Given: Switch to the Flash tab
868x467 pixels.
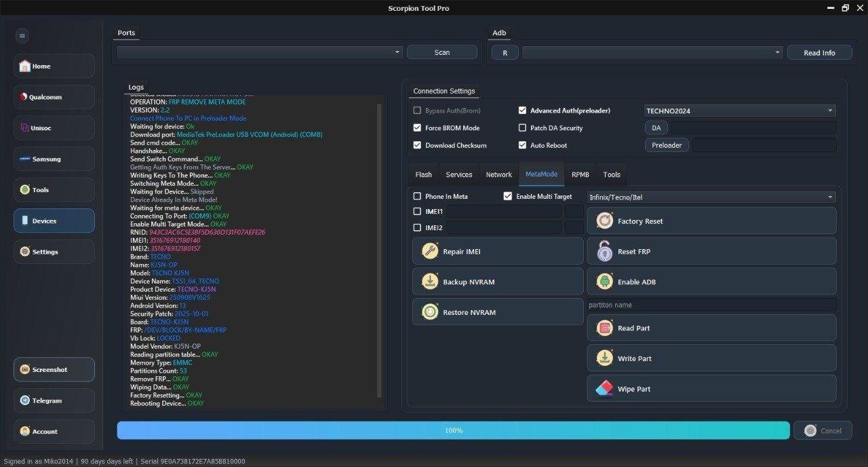Looking at the screenshot, I should [424, 174].
